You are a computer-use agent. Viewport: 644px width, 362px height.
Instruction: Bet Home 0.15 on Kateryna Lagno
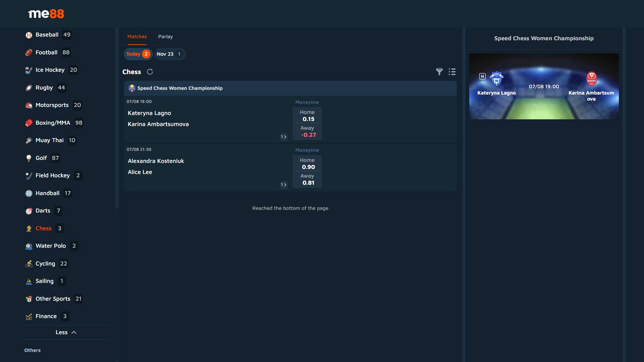(307, 116)
